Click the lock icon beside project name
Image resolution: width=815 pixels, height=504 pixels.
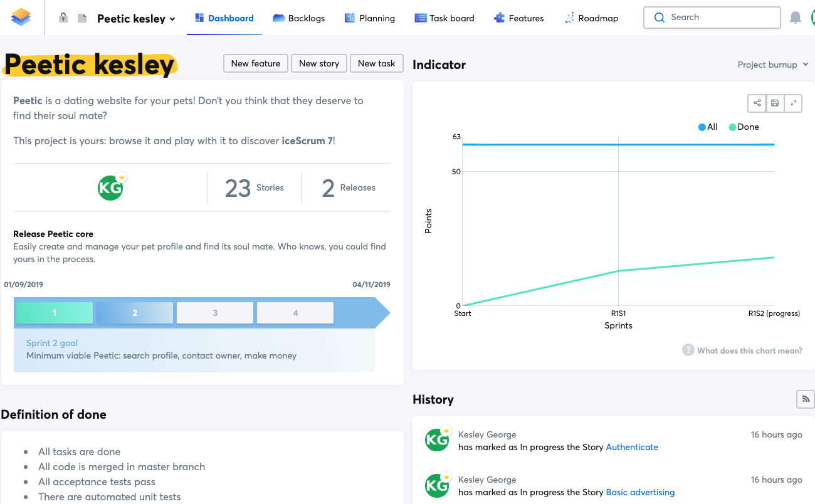click(63, 18)
